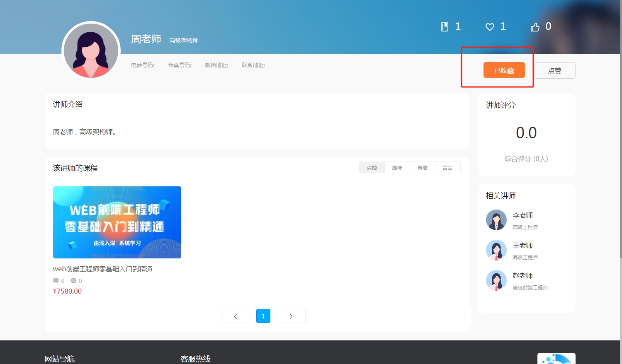This screenshot has width=622, height=364.
Task: Click the 王老师 name link
Action: pyautogui.click(x=523, y=246)
